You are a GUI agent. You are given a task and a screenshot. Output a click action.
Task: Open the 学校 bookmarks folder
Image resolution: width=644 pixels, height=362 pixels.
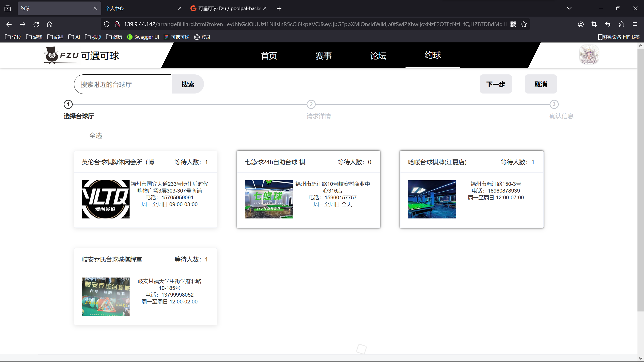click(13, 37)
